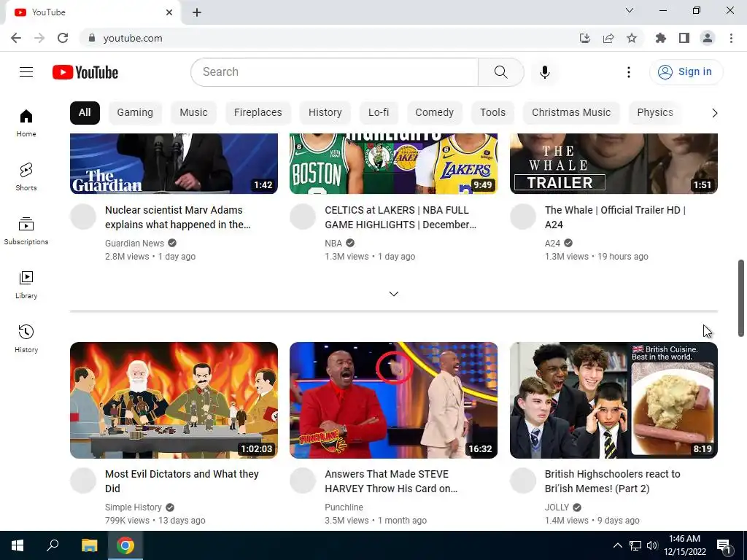
Task: Click in the YouTube search field
Action: [334, 72]
